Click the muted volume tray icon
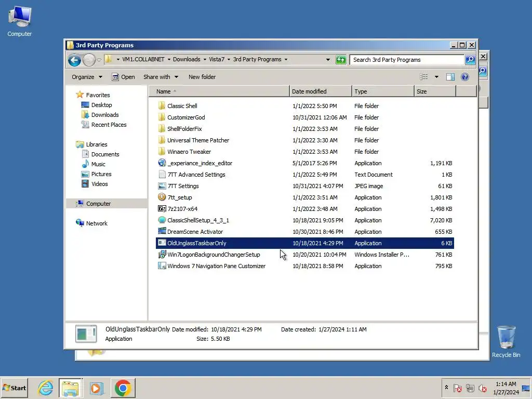This screenshot has height=399, width=532. [482, 388]
